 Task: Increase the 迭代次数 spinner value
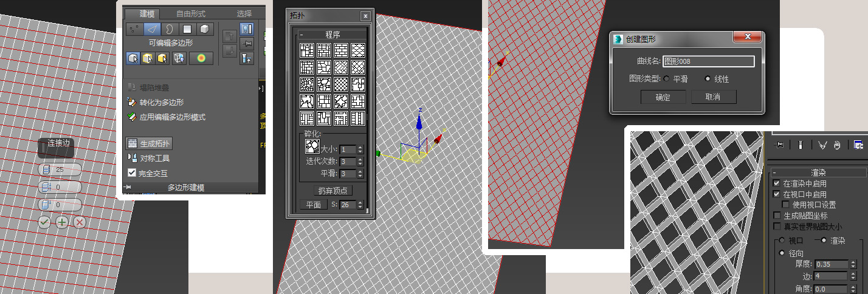pyautogui.click(x=360, y=160)
